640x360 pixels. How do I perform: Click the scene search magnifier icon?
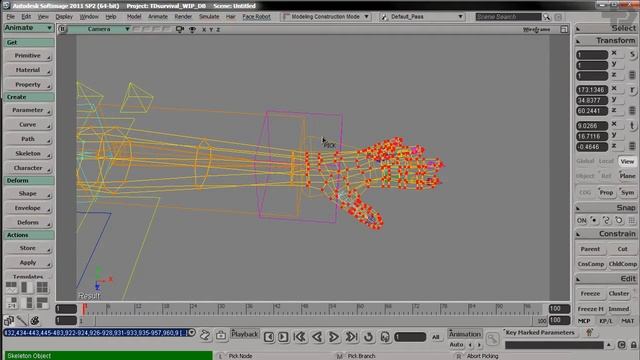pos(547,17)
